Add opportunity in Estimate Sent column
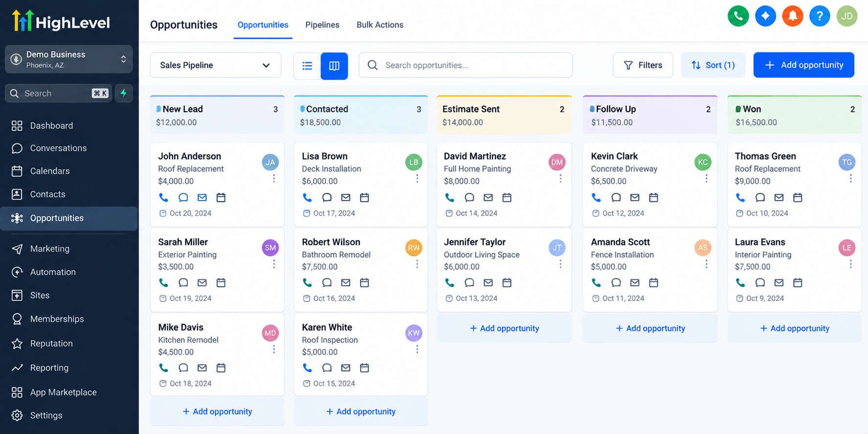The image size is (868, 434). click(x=504, y=328)
